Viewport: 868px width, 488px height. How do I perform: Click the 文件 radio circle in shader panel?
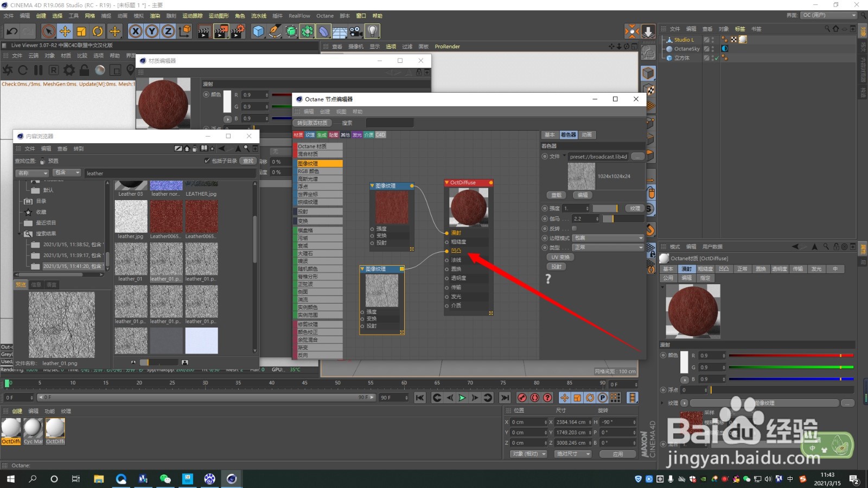tap(545, 156)
